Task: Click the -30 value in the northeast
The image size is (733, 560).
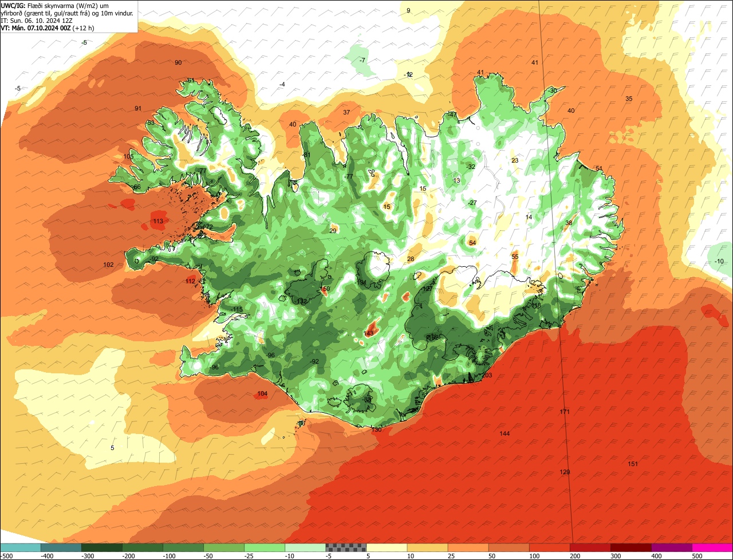Action: pyautogui.click(x=552, y=90)
